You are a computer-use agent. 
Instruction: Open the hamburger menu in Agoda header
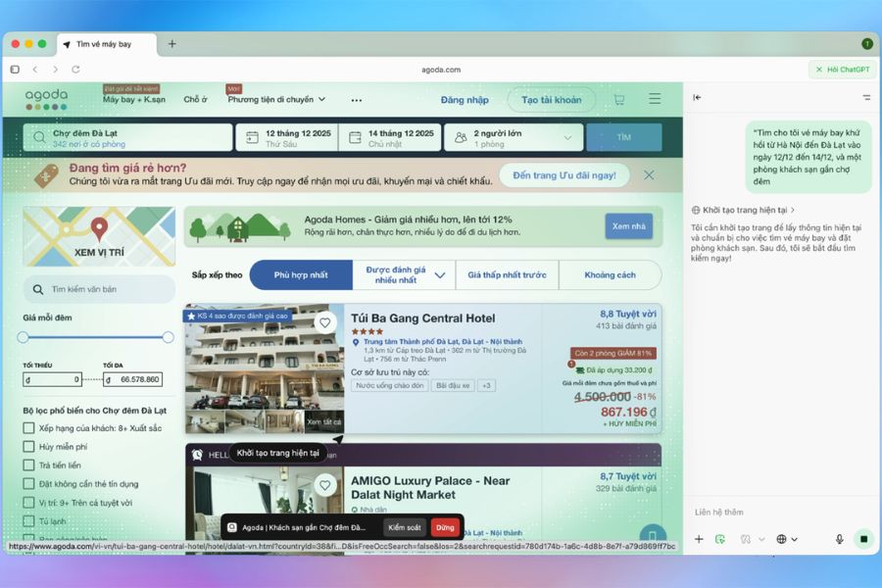(655, 99)
